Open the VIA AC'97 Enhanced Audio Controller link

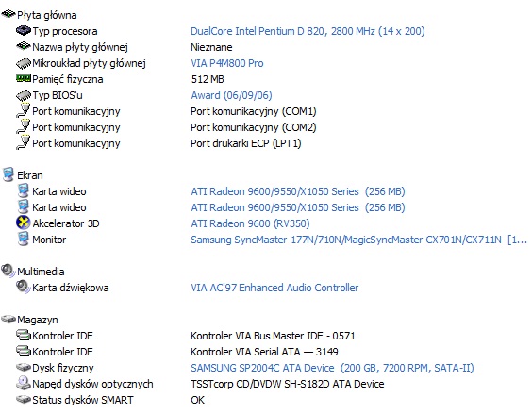(274, 288)
